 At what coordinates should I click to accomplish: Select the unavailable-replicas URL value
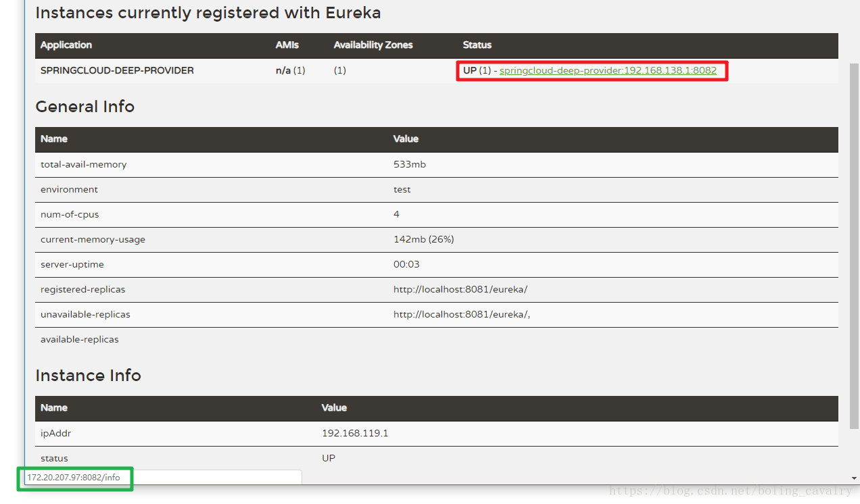tap(462, 314)
